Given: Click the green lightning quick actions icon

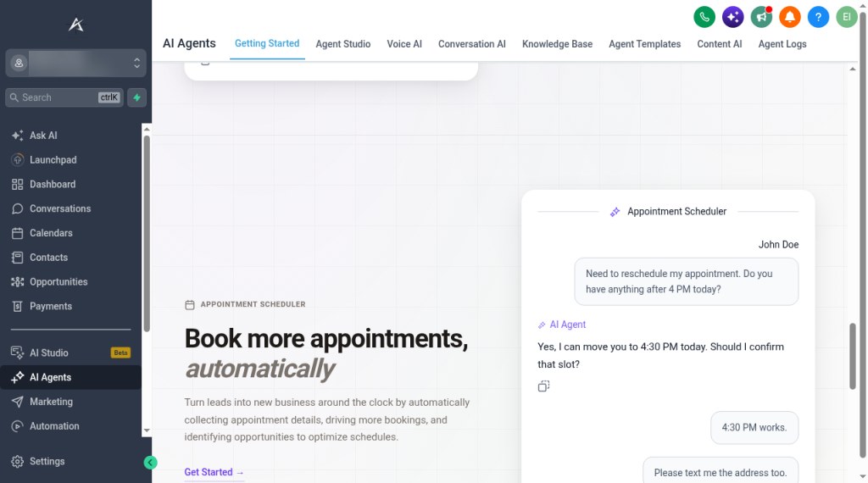Looking at the screenshot, I should pyautogui.click(x=136, y=97).
